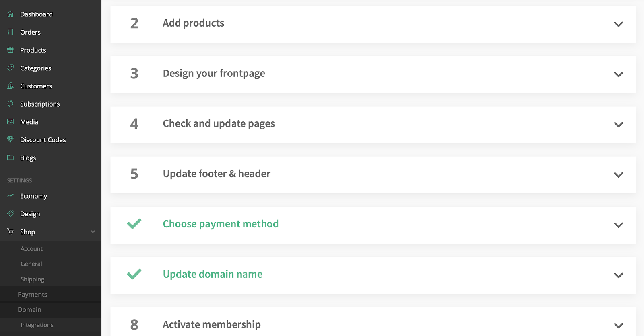Open Discount Codes in sidebar
The height and width of the screenshot is (336, 644).
pyautogui.click(x=43, y=140)
